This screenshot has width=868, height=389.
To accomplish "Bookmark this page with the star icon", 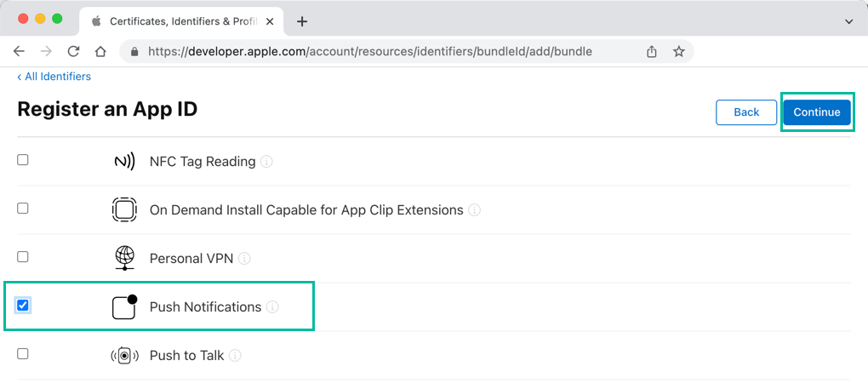I will [x=678, y=51].
